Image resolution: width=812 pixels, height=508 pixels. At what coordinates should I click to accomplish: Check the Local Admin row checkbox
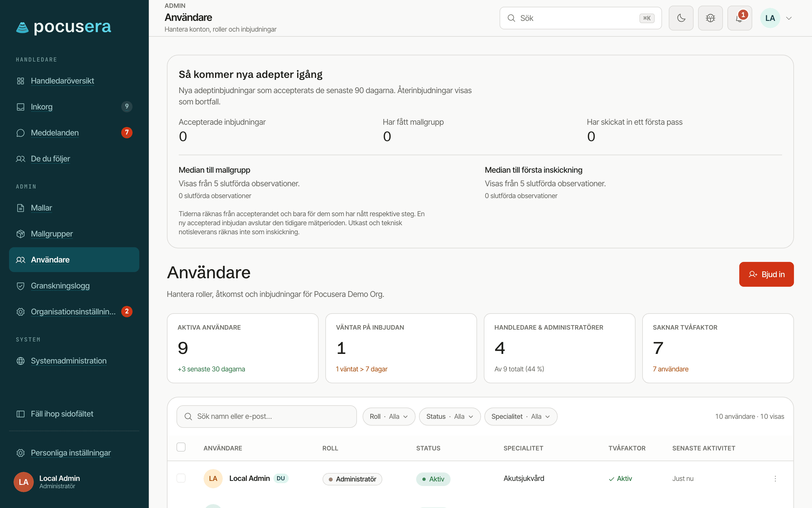point(181,478)
